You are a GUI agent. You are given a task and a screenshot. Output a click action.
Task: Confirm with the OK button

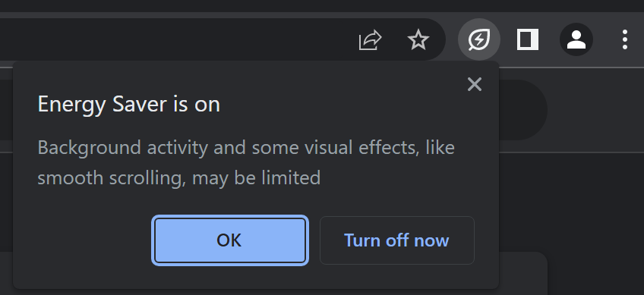tap(230, 240)
